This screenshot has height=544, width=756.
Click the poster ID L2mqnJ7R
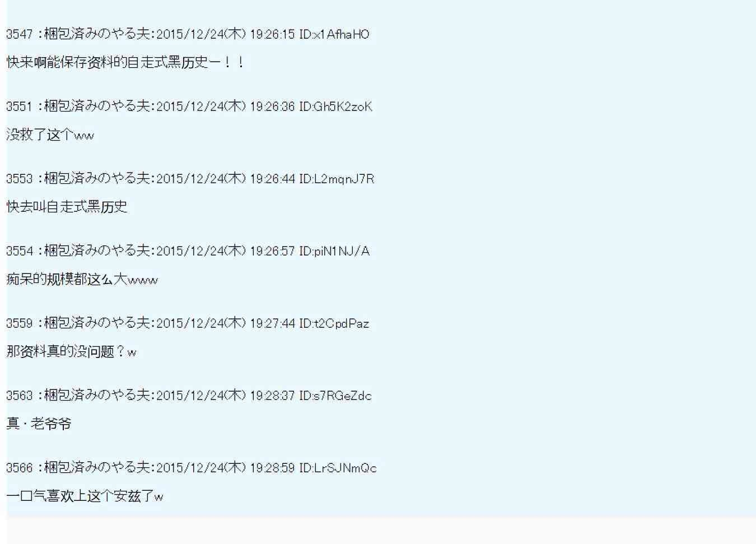337,179
